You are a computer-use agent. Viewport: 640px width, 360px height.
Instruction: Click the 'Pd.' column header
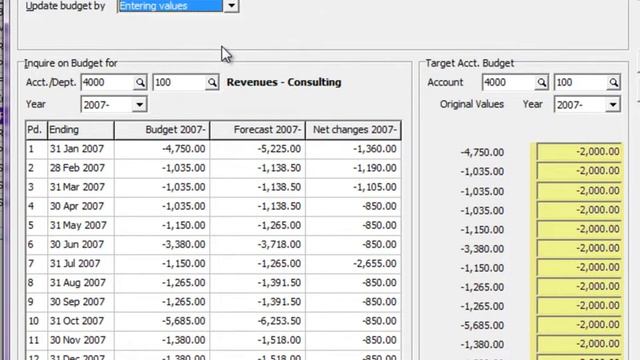coord(36,130)
